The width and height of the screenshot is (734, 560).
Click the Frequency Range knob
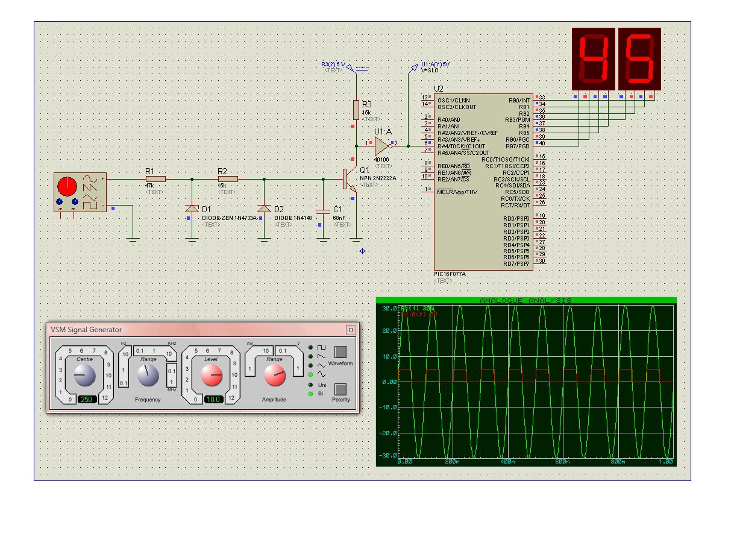click(x=148, y=376)
